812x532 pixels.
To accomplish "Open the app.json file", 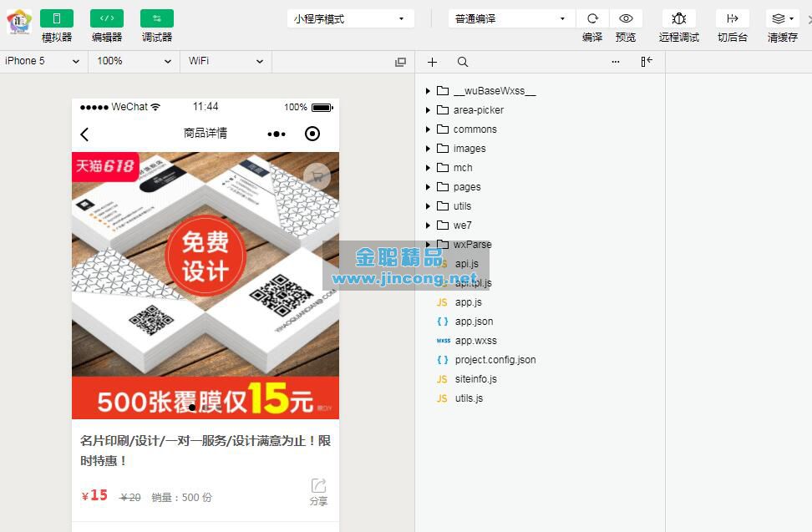I will [x=465, y=322].
